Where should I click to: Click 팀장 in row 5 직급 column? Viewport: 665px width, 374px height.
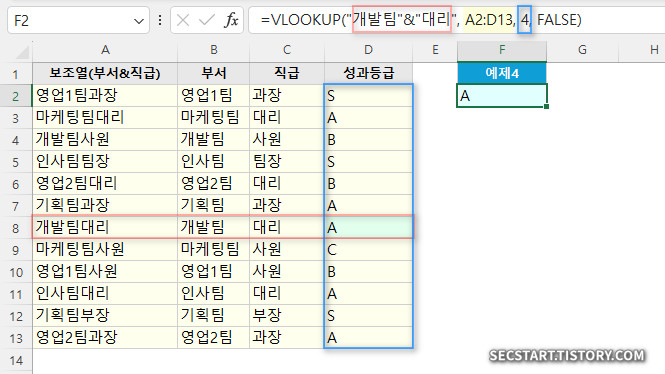pyautogui.click(x=287, y=162)
